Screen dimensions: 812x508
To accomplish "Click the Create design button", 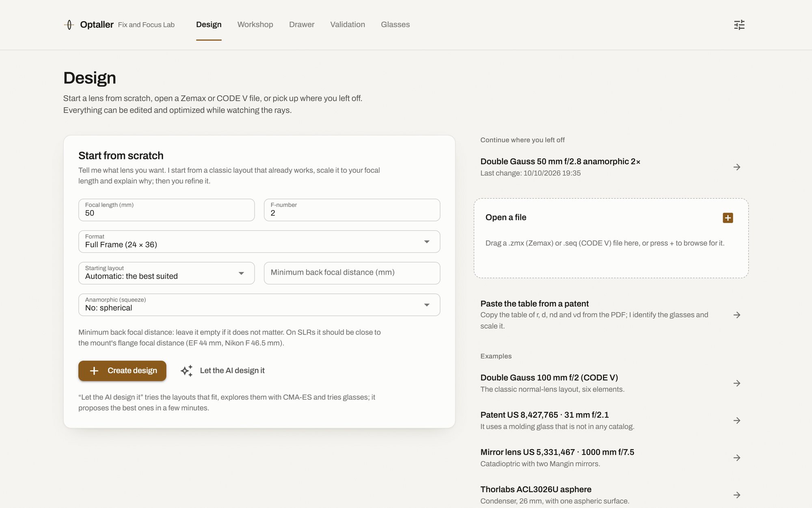I will point(122,371).
